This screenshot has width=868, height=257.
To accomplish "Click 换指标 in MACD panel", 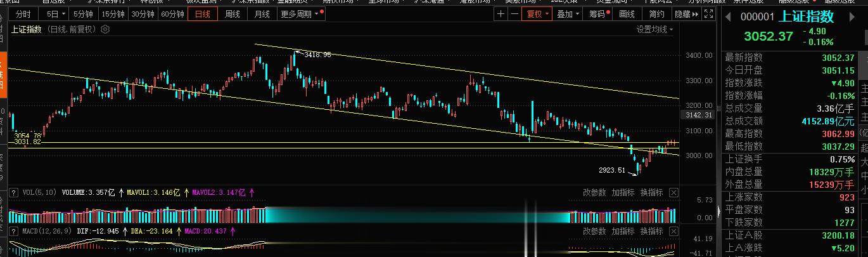I will point(651,231).
